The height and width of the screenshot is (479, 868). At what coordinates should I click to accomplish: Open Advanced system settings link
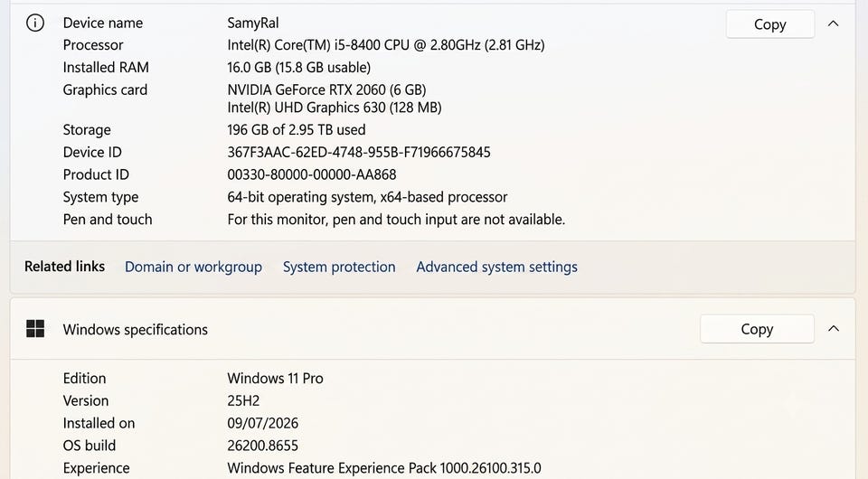496,267
